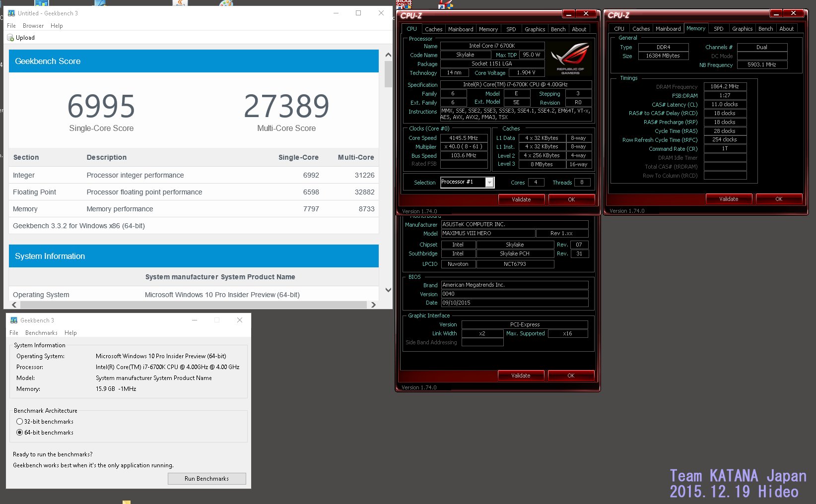This screenshot has height=504, width=816.
Task: Click the Geekbench Score blue header
Action: [194, 61]
